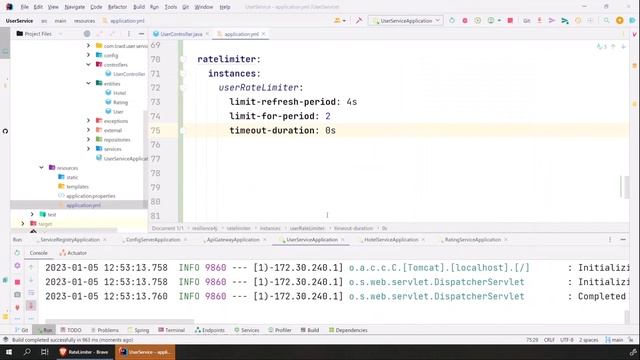Screen dimensions: 640x360
Task: Click main Git branch in status bar
Action: [614, 340]
